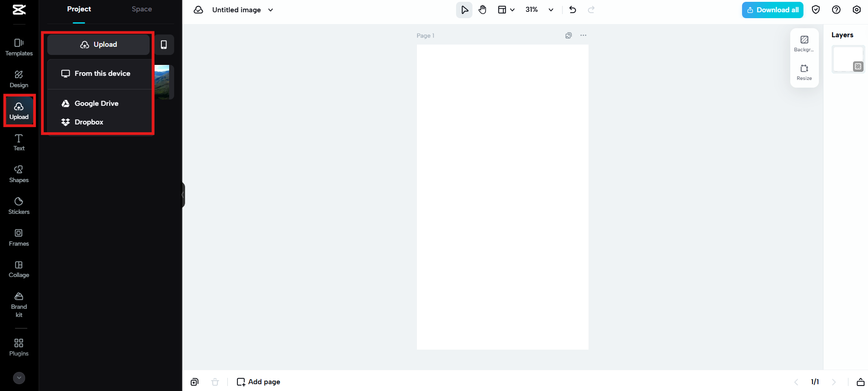This screenshot has height=391, width=868.
Task: Open the Resize tool
Action: click(x=804, y=72)
